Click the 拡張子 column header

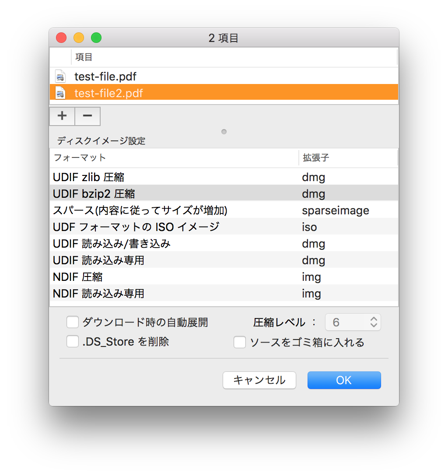pos(348,158)
